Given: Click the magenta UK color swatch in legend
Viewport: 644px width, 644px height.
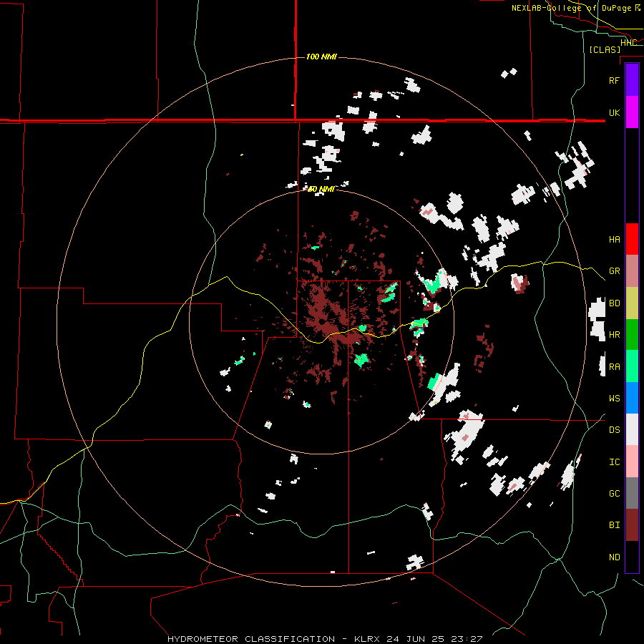Looking at the screenshot, I should click(632, 112).
